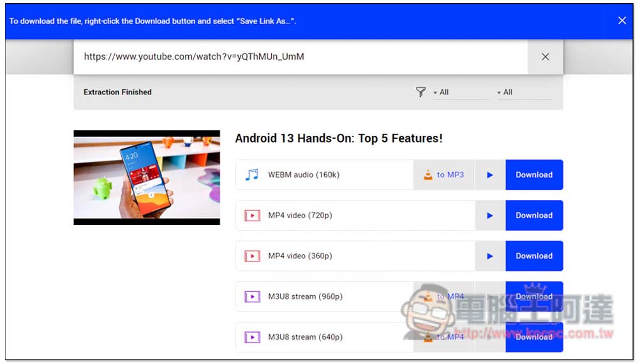
Task: Convert WEBM audio to MP3
Action: click(444, 175)
